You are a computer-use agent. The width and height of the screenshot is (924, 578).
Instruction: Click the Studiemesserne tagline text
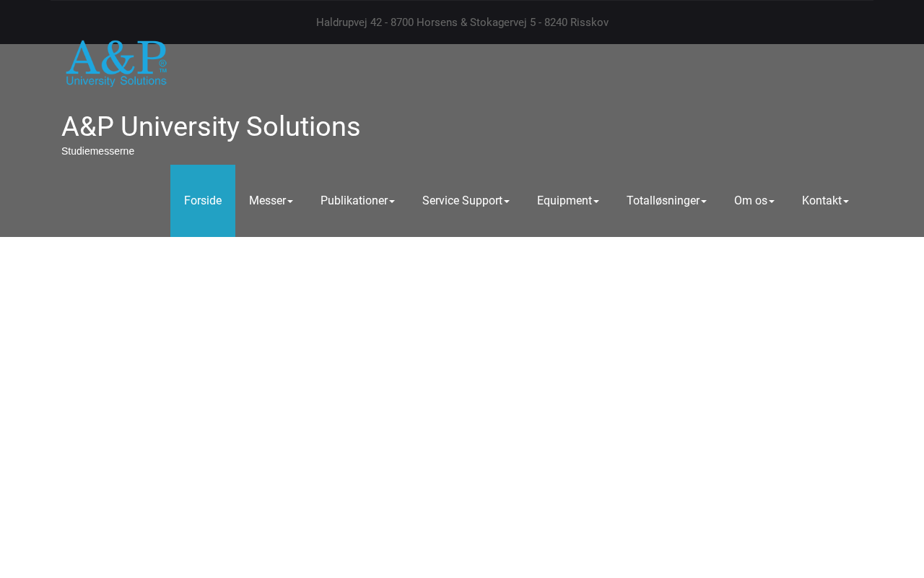tap(97, 151)
